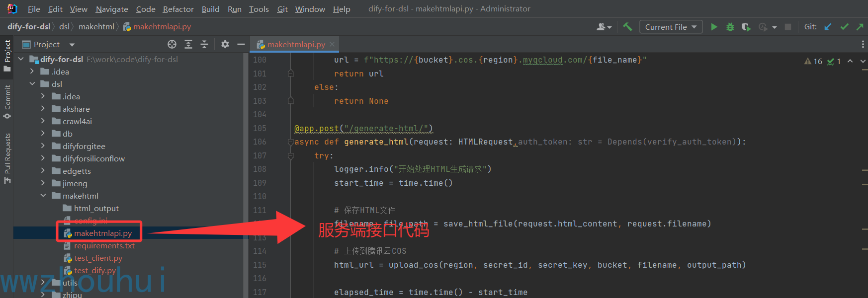
Task: Open the user account dropdown icon
Action: pos(604,27)
